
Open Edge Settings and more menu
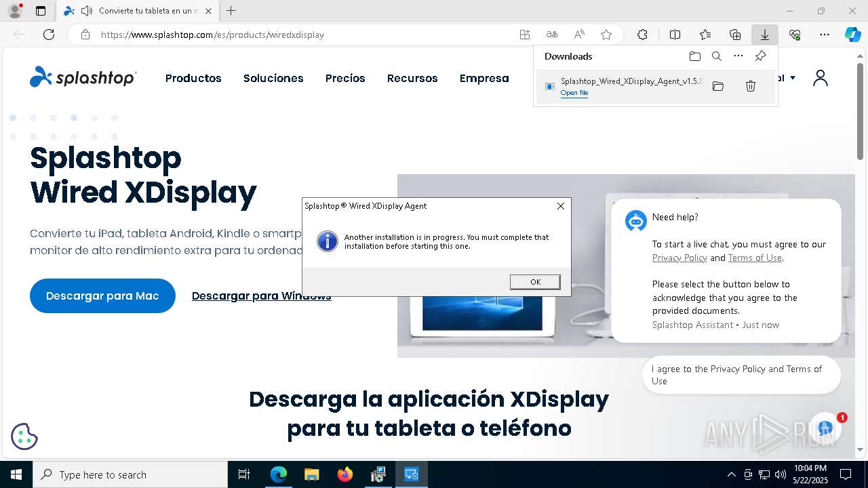[825, 35]
